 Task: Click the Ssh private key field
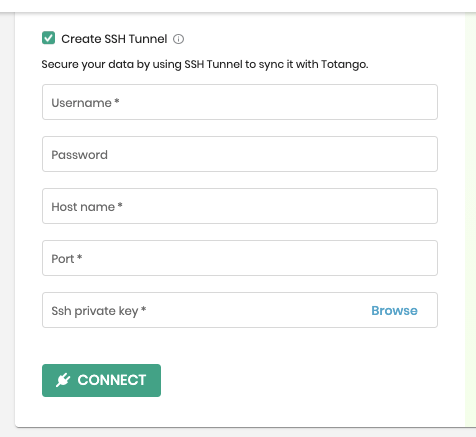pos(240,310)
